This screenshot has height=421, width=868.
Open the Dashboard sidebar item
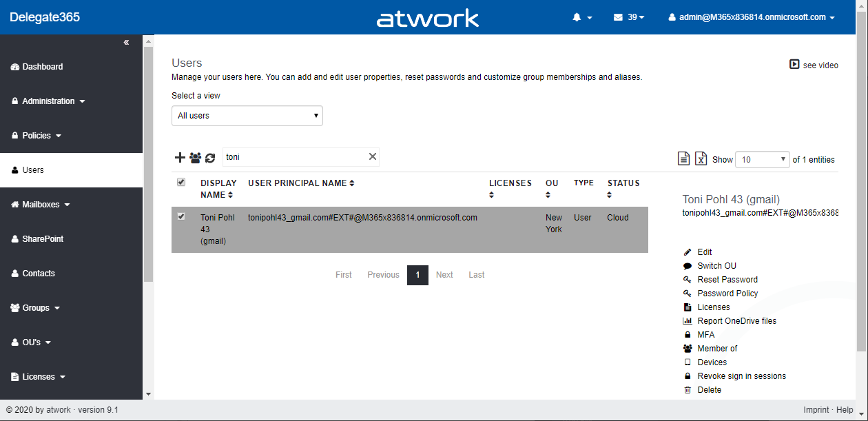42,67
